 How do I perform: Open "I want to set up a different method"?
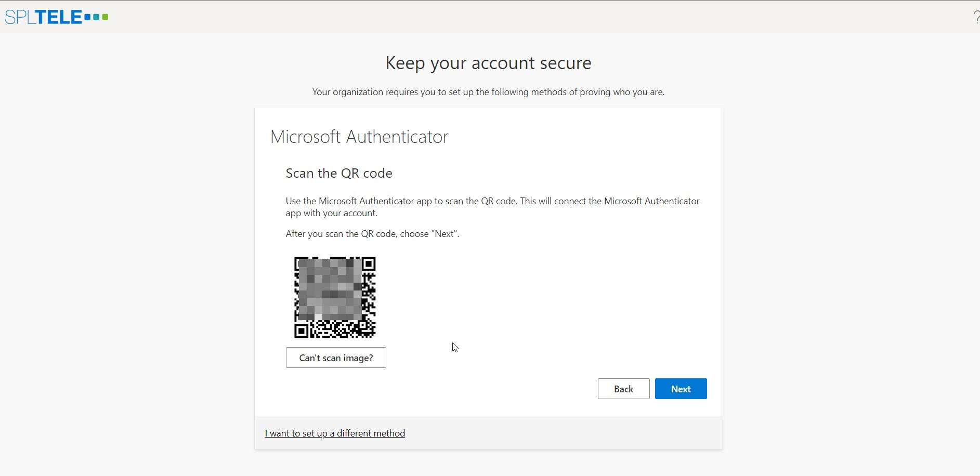point(335,433)
